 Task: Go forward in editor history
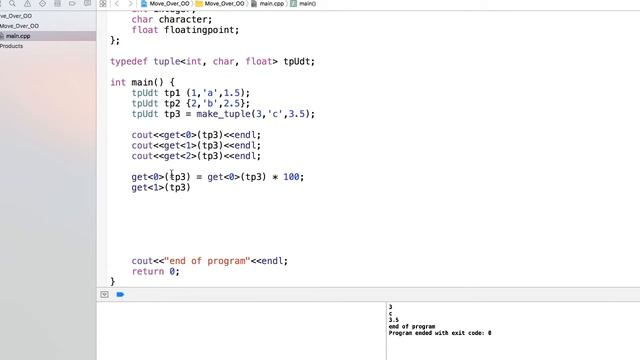(130, 4)
